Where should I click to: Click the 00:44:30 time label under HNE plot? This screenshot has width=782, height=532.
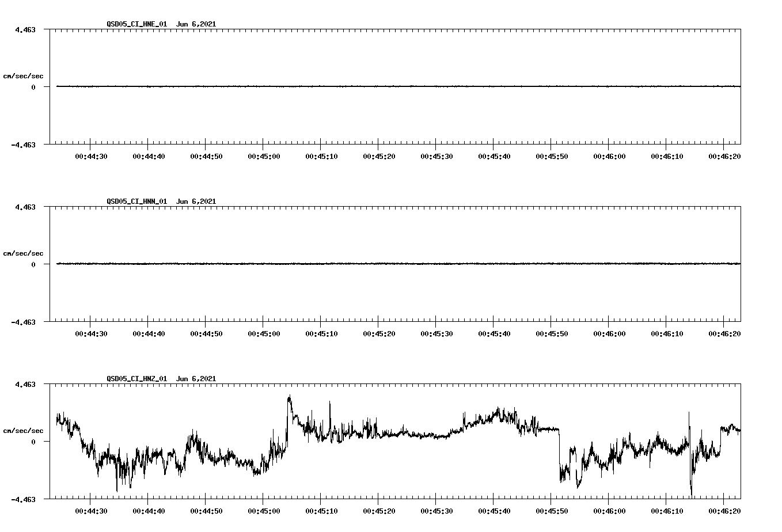pyautogui.click(x=91, y=157)
